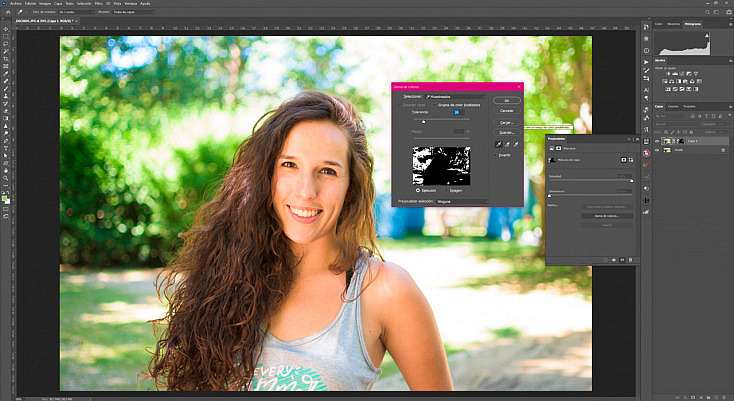Screen dimensions: 734x401
Task: Select the Hand tool
Action: [x=6, y=170]
